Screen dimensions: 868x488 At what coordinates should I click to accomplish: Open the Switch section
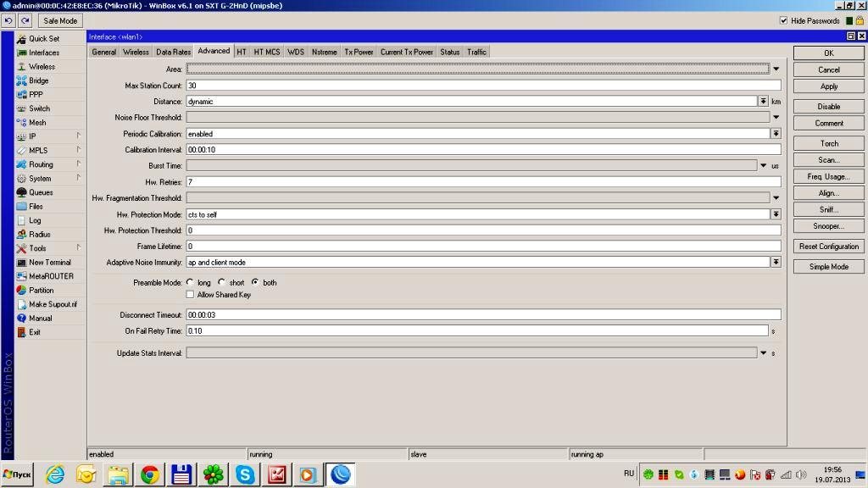tap(39, 108)
